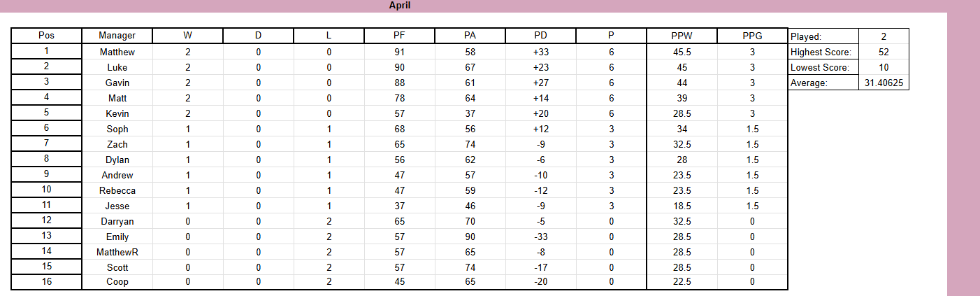Select the Matthew manager name cell
Viewport: 980px width, 296px height.
click(117, 52)
